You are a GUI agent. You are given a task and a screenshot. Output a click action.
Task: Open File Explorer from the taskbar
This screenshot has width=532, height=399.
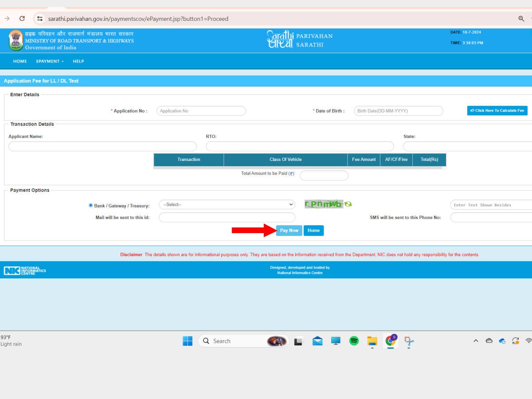tap(372, 341)
